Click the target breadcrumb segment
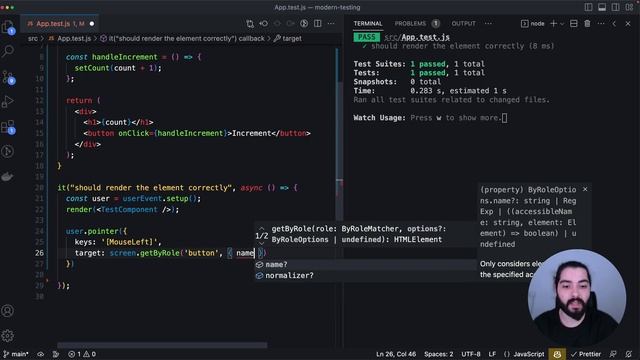This screenshot has height=360, width=640. click(288, 38)
